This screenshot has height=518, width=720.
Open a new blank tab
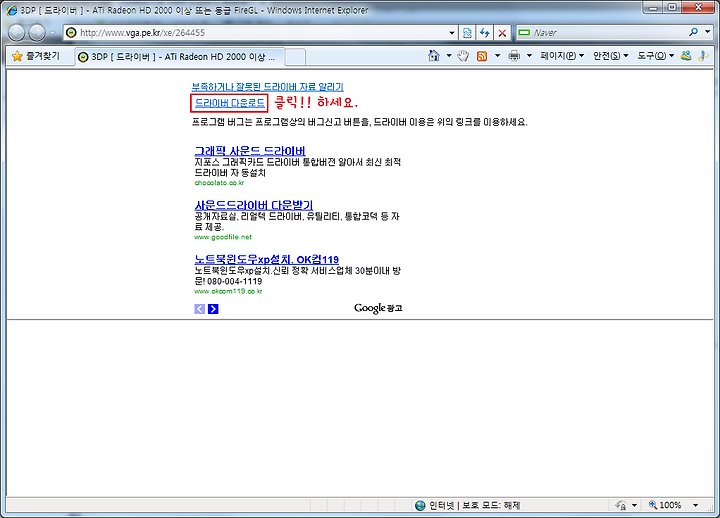point(295,57)
